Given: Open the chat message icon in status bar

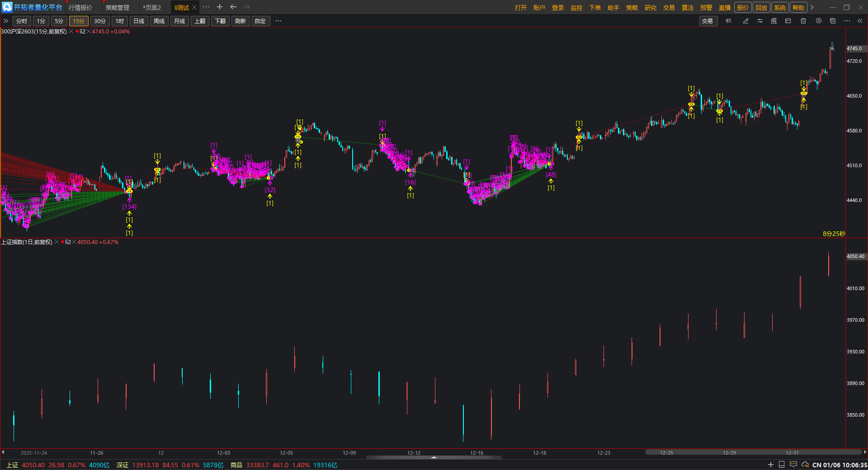Looking at the screenshot, I should click(793, 465).
